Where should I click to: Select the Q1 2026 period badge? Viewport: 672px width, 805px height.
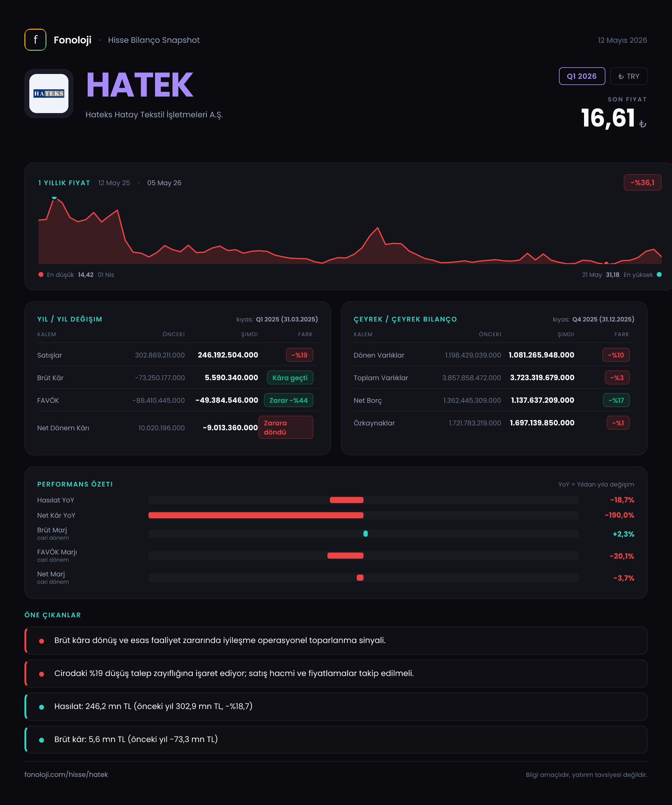(582, 76)
